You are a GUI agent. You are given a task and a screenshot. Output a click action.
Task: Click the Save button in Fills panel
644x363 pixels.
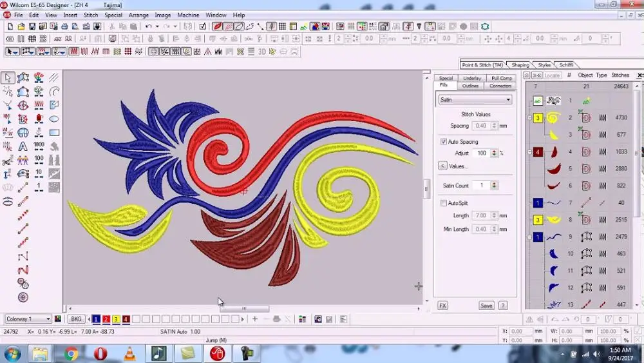pyautogui.click(x=486, y=306)
